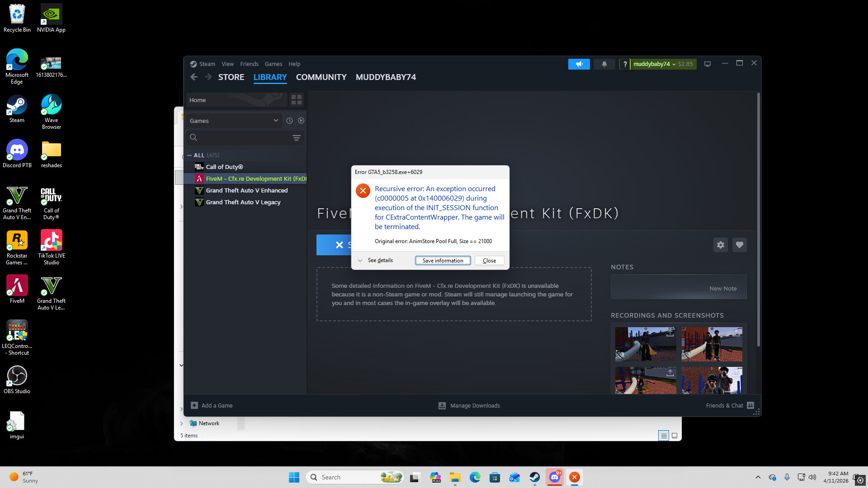This screenshot has width=868, height=488.
Task: Open Steam from the taskbar
Action: click(534, 477)
